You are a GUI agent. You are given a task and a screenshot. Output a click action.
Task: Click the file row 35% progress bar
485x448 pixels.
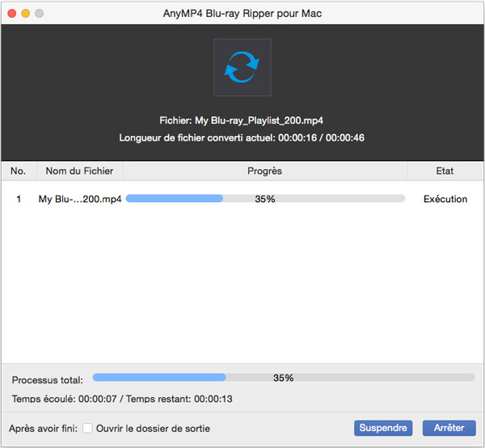point(265,198)
